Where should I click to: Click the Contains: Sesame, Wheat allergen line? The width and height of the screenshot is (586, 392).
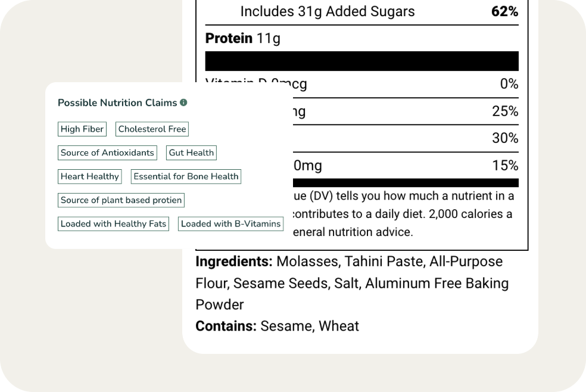click(277, 326)
